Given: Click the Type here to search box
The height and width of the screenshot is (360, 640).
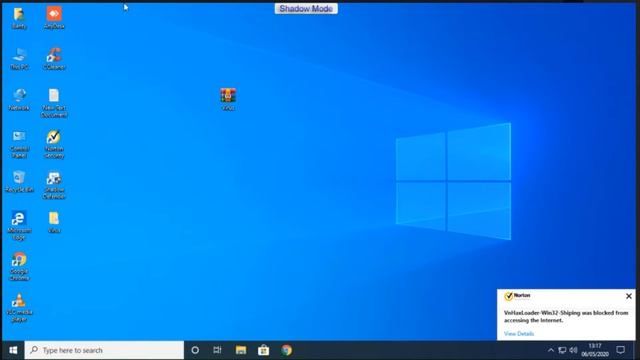Looking at the screenshot, I should (x=104, y=350).
